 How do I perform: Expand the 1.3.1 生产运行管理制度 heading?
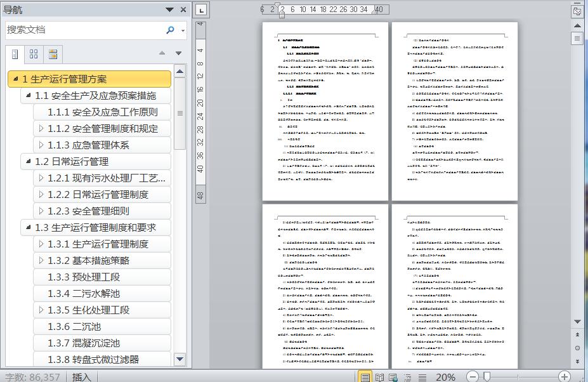click(x=41, y=244)
